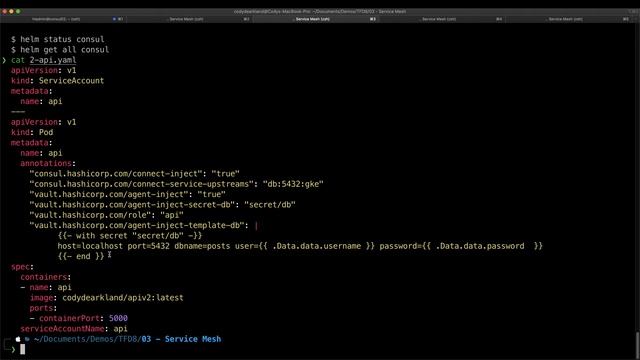Click '.Data.data.username' template variable
This screenshot has height=360, width=640.
[x=316, y=246]
